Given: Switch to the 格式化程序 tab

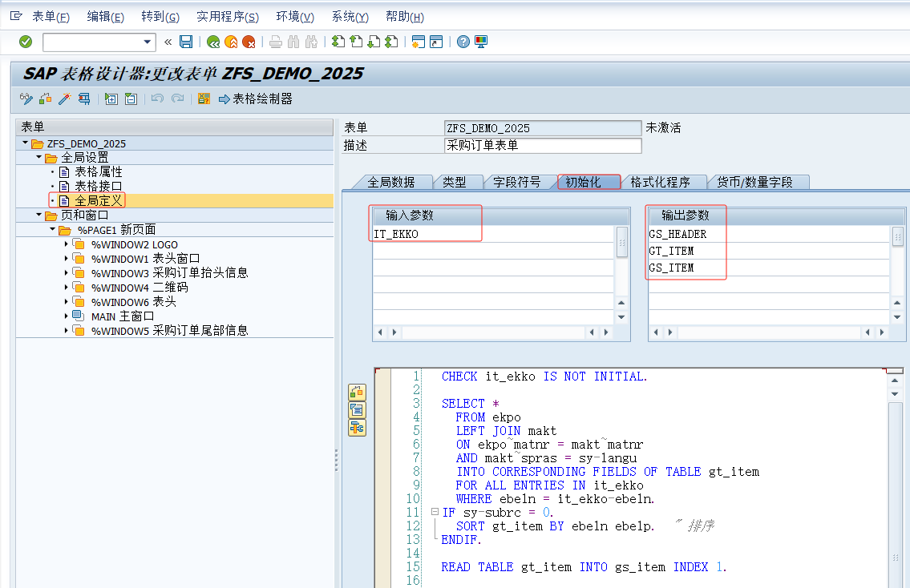Looking at the screenshot, I should pyautogui.click(x=660, y=182).
